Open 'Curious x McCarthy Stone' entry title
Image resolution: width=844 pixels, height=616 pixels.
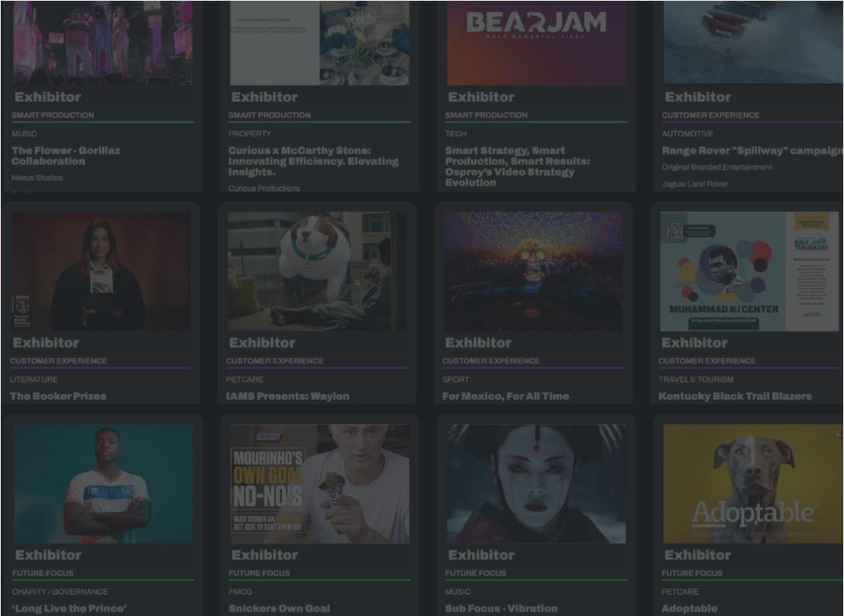(313, 161)
